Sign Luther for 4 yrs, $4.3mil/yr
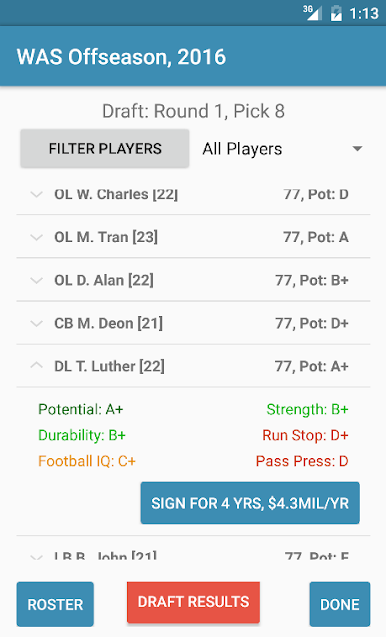386x637 pixels. click(250, 503)
